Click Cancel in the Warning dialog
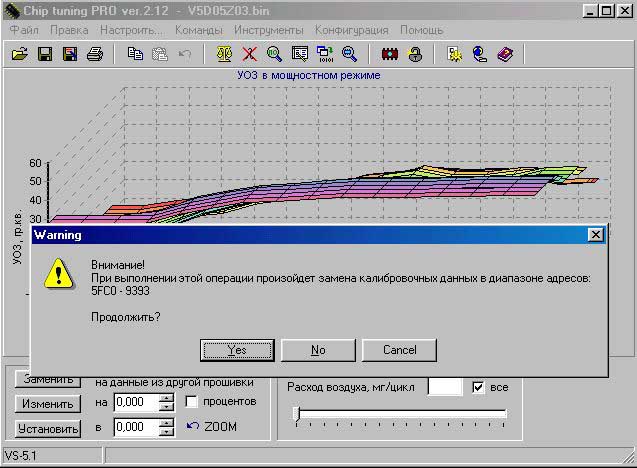The height and width of the screenshot is (468, 637). point(399,350)
